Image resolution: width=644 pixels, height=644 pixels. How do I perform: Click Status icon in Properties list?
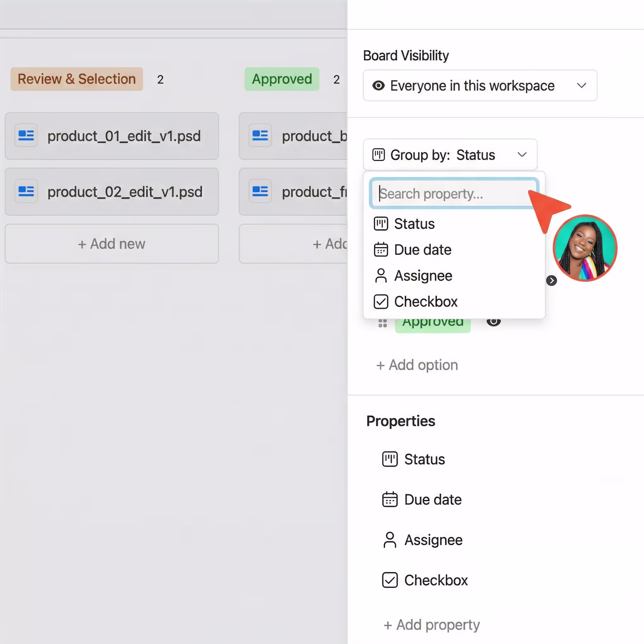(x=389, y=459)
